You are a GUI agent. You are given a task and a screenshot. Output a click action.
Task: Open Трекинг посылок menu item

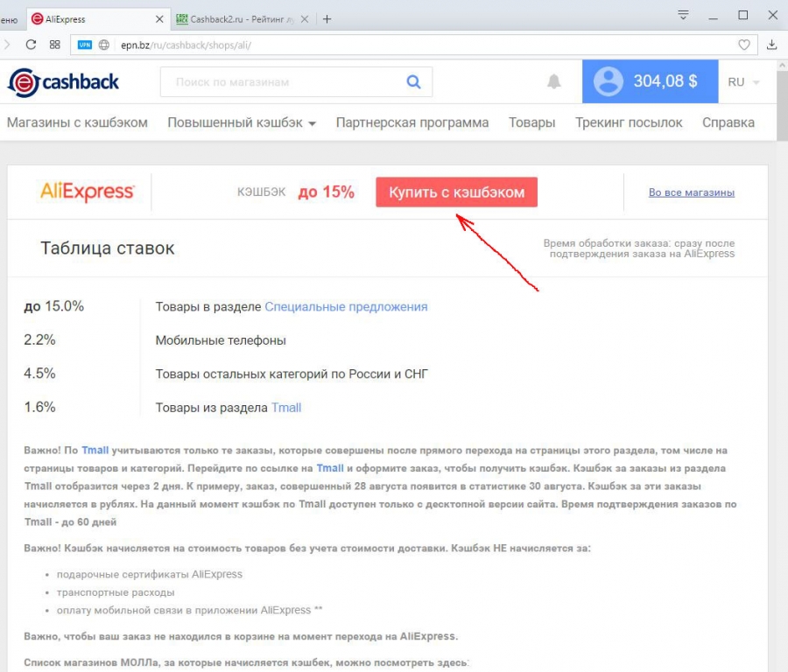629,122
